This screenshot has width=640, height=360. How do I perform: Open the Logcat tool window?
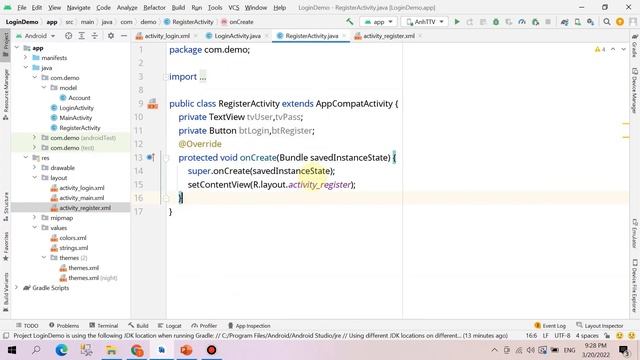[x=169, y=325]
